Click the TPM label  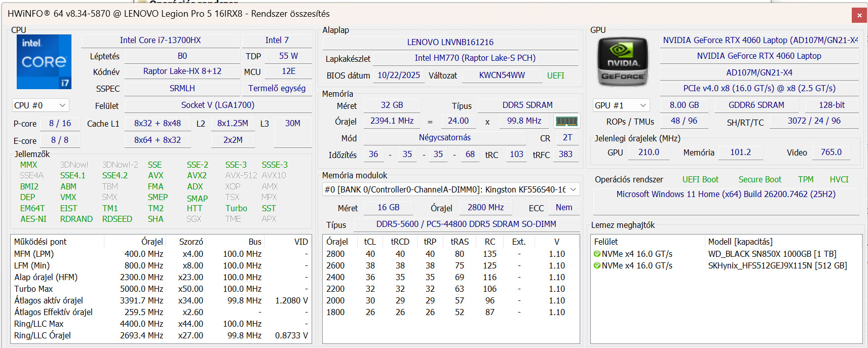point(806,179)
